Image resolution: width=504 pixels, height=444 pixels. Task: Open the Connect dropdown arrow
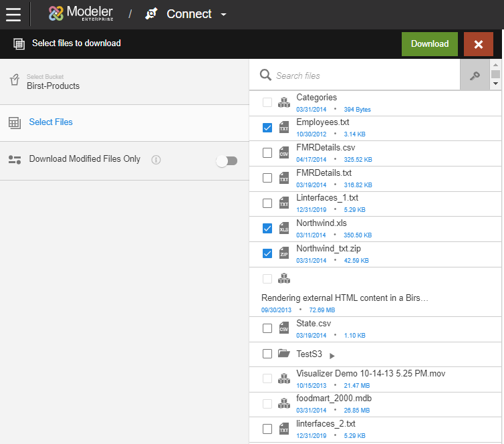pyautogui.click(x=224, y=15)
